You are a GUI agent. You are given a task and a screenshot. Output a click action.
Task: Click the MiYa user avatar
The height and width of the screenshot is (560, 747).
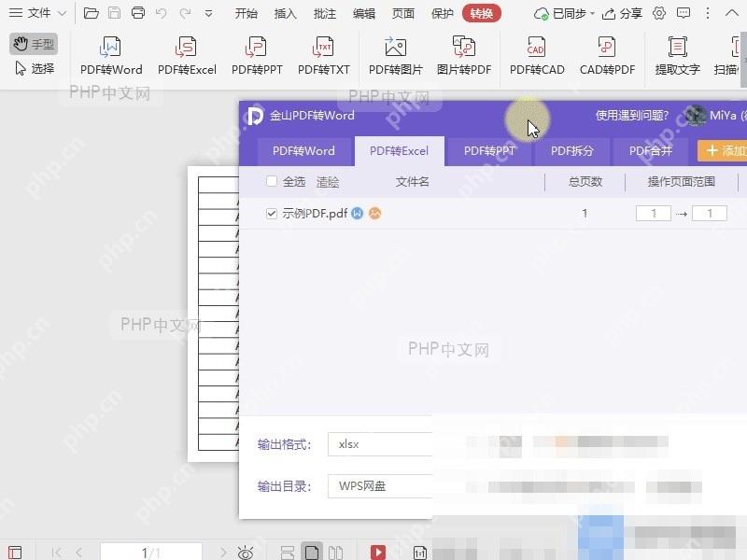[x=696, y=115]
